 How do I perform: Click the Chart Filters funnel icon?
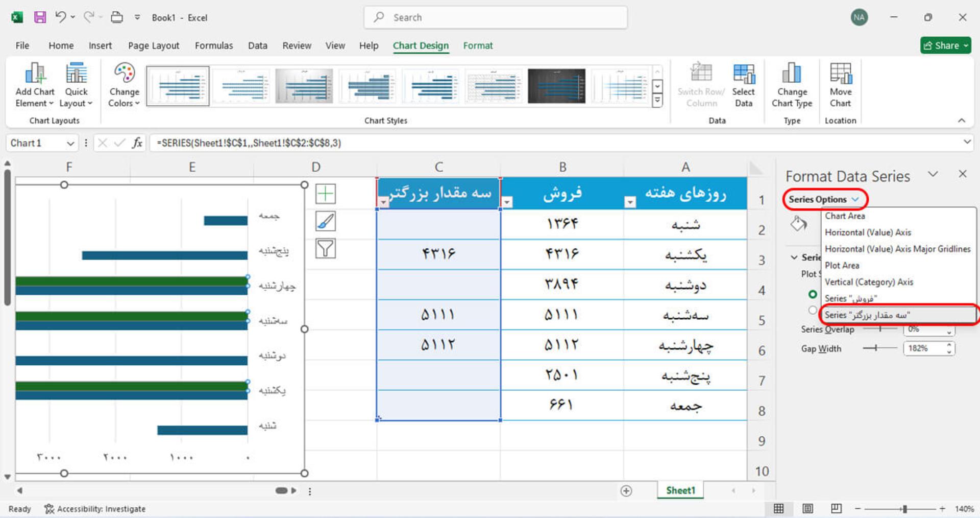click(325, 248)
